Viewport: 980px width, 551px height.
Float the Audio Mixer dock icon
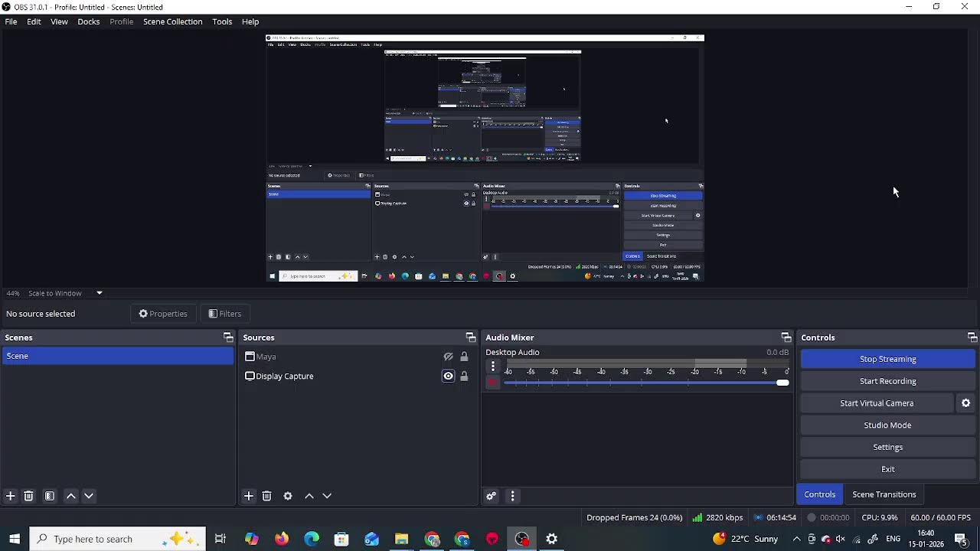click(x=786, y=337)
